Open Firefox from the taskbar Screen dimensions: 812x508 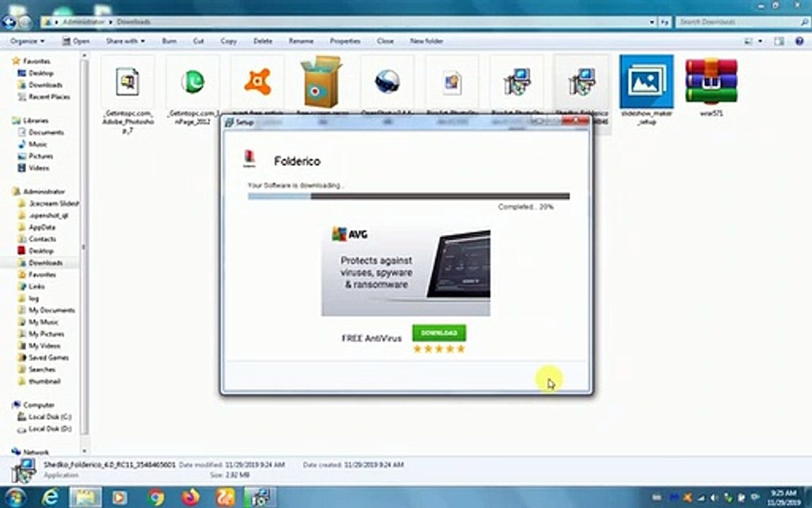(x=190, y=497)
